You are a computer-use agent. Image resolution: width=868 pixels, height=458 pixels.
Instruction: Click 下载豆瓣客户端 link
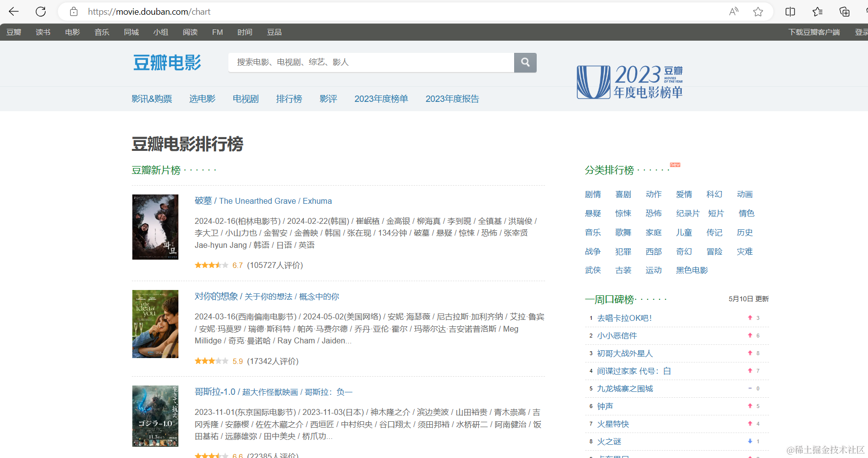[814, 32]
